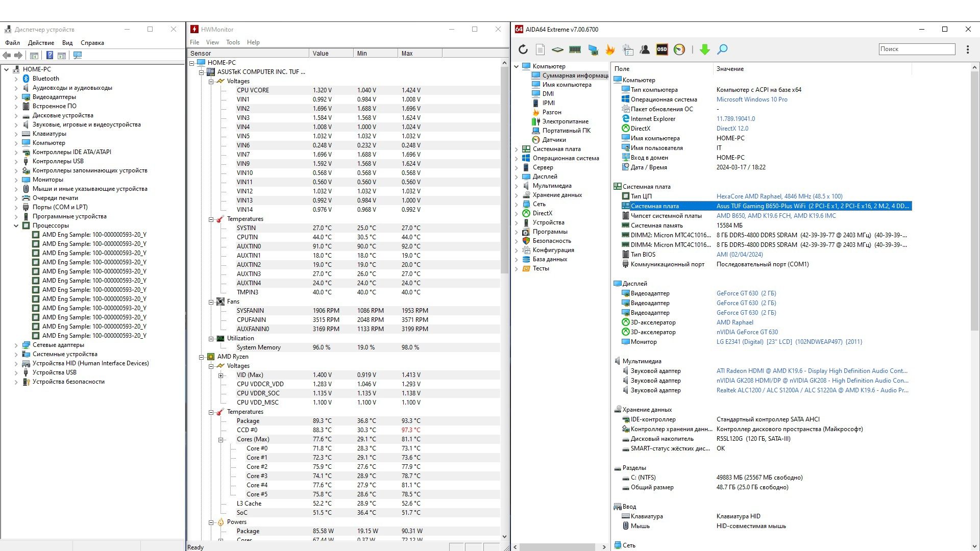Image resolution: width=980 pixels, height=551 pixels.
Task: Click green download arrow update icon
Action: tap(705, 49)
